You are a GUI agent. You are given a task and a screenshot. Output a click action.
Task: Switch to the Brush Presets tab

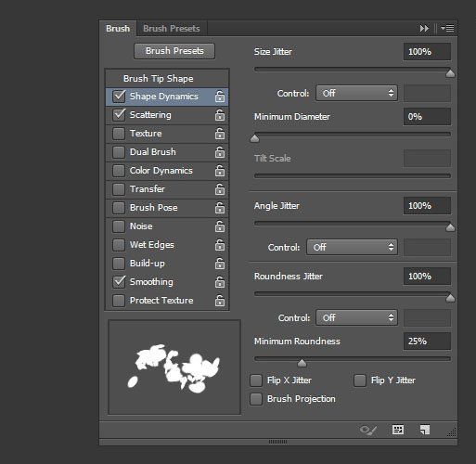(x=172, y=29)
